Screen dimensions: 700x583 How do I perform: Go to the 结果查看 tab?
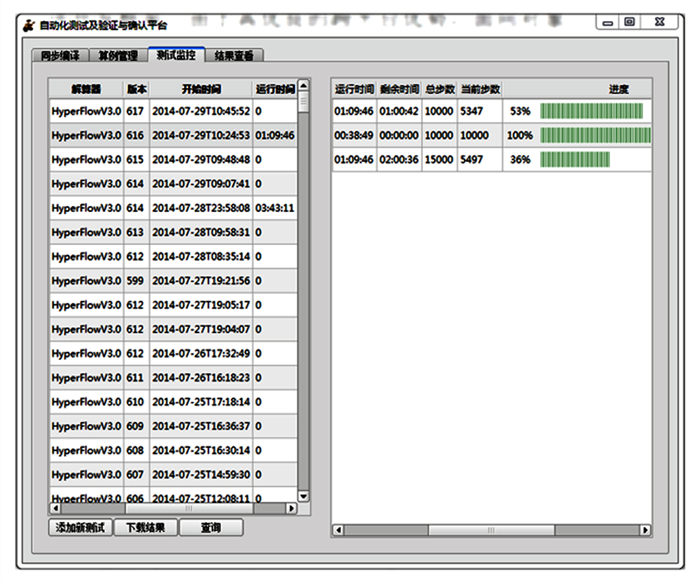pos(234,56)
